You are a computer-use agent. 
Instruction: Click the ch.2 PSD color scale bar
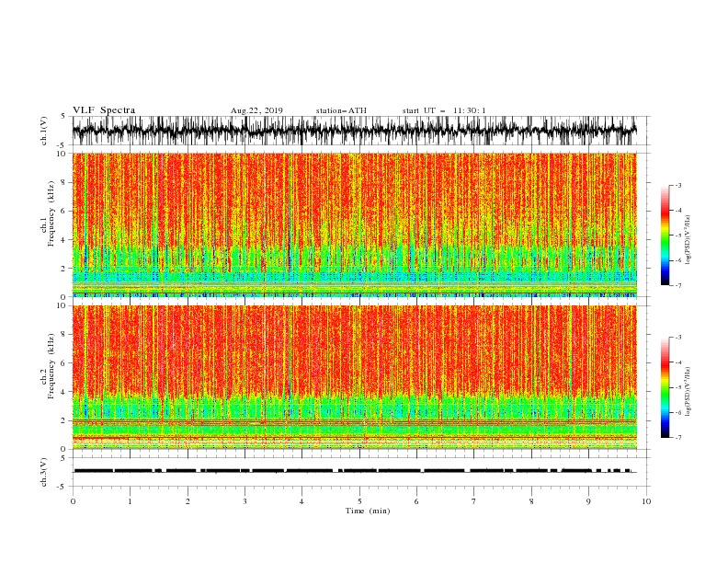(x=665, y=387)
